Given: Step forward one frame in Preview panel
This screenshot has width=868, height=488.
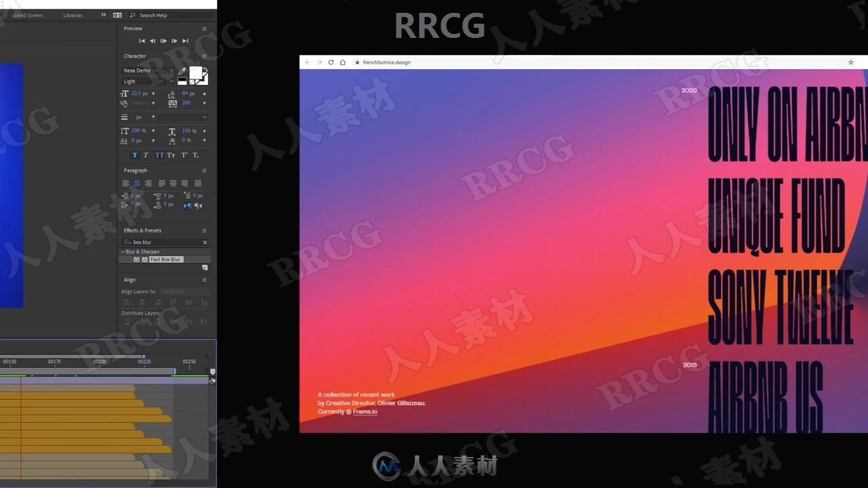Looking at the screenshot, I should point(174,41).
